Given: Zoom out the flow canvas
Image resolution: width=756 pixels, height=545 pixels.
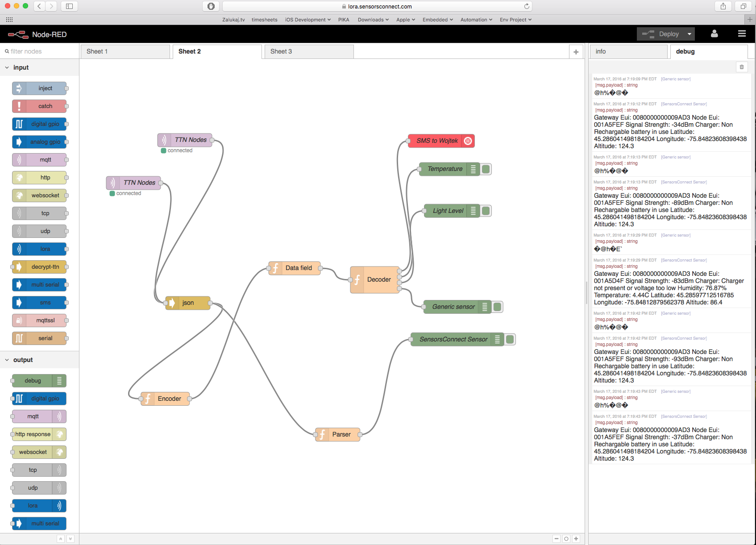Looking at the screenshot, I should [x=557, y=539].
